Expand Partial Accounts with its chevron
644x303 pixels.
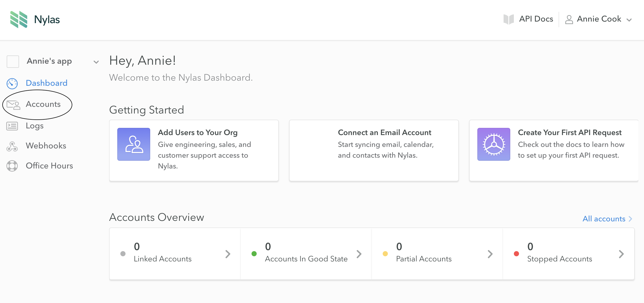(490, 254)
